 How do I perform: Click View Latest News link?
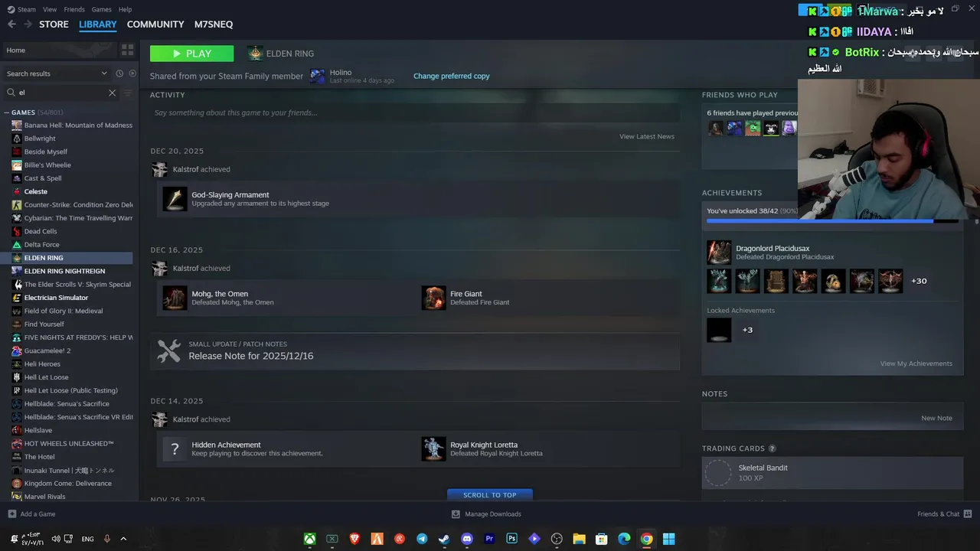tap(647, 136)
